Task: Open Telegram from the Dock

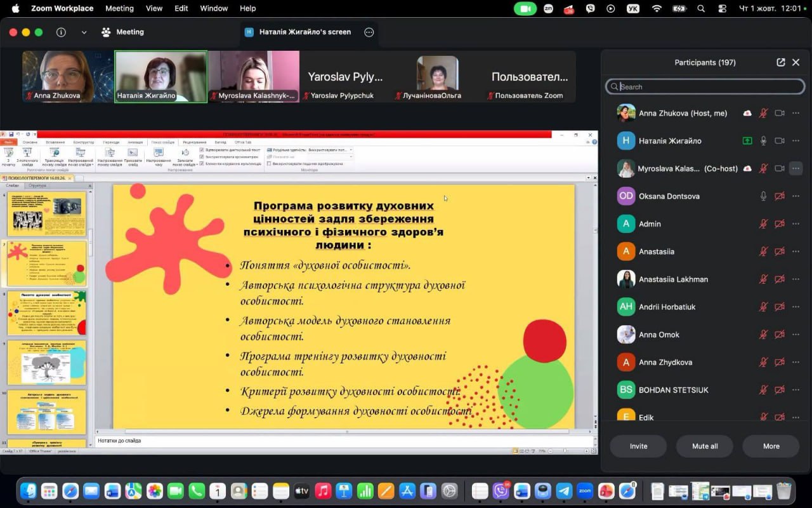Action: point(564,491)
